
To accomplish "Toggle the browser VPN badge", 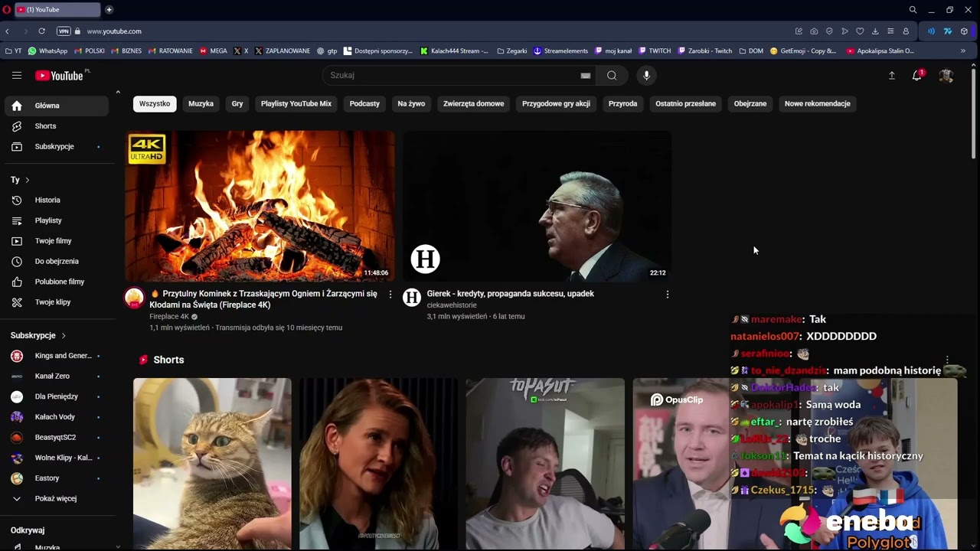I will [x=64, y=31].
